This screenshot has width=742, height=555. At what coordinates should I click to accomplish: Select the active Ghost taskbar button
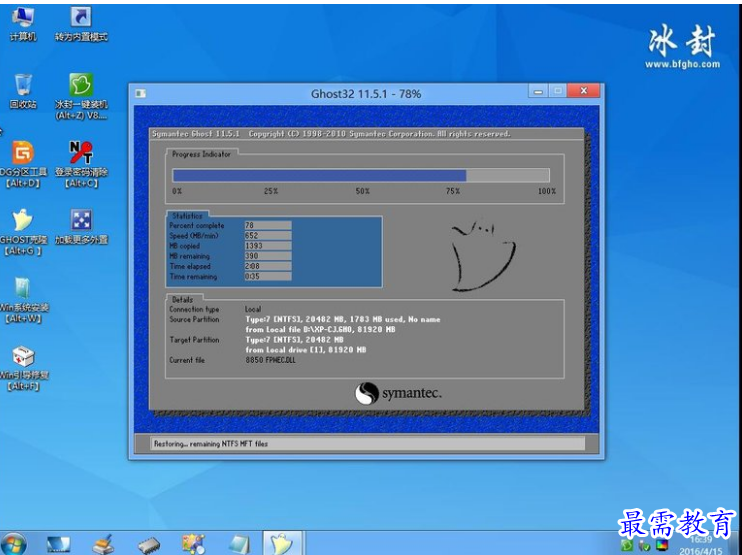[x=282, y=543]
